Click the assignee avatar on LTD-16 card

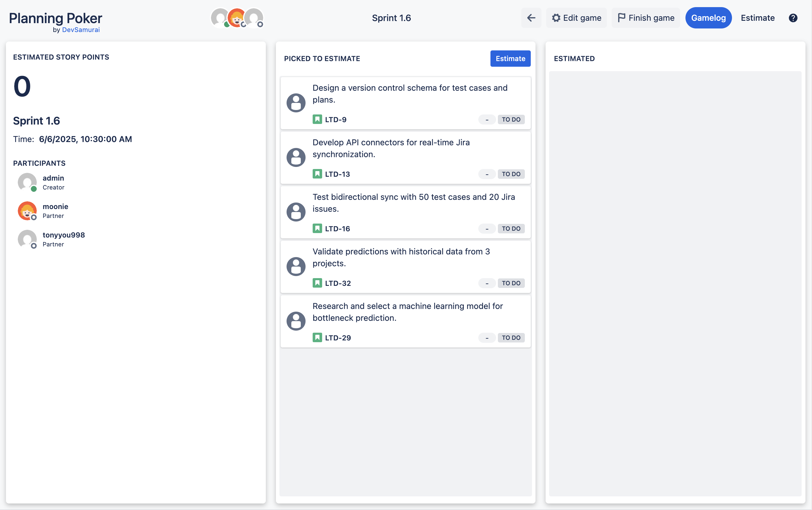click(x=296, y=212)
